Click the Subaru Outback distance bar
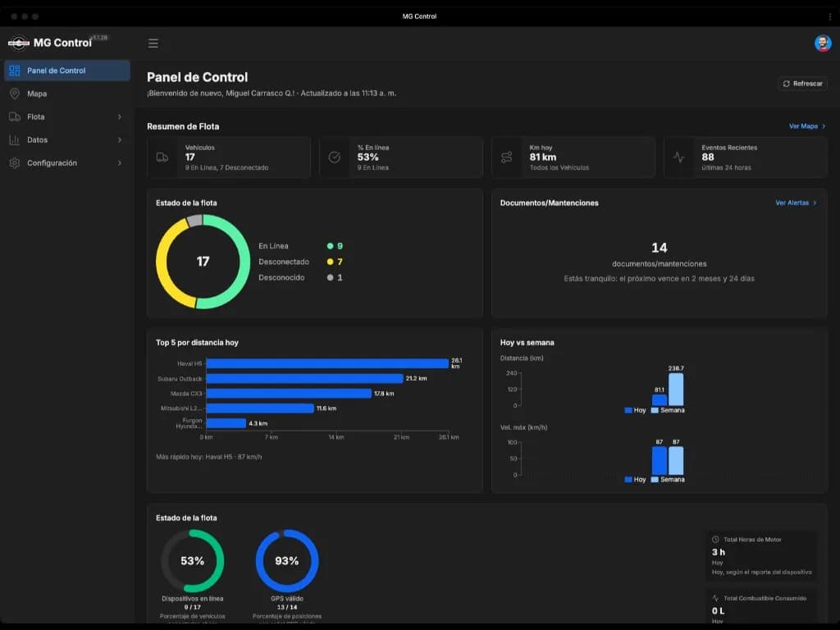 coord(305,379)
